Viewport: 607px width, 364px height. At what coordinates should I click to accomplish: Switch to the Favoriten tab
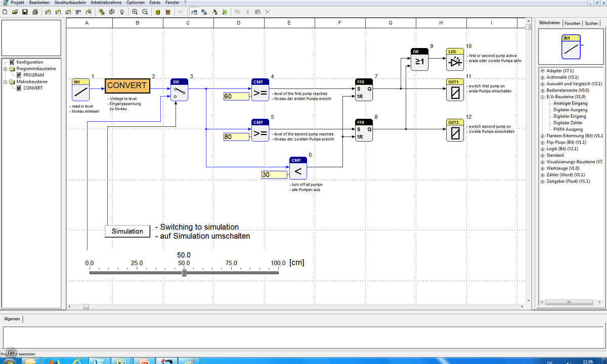[x=573, y=23]
